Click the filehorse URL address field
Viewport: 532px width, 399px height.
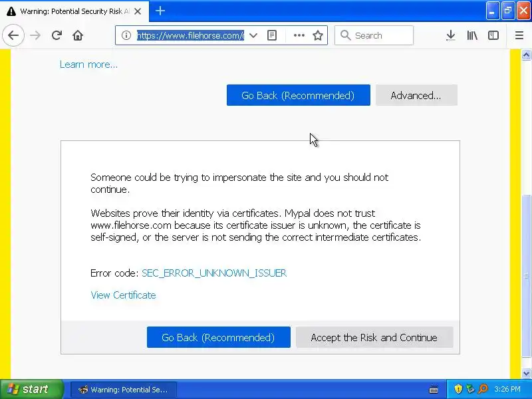190,35
